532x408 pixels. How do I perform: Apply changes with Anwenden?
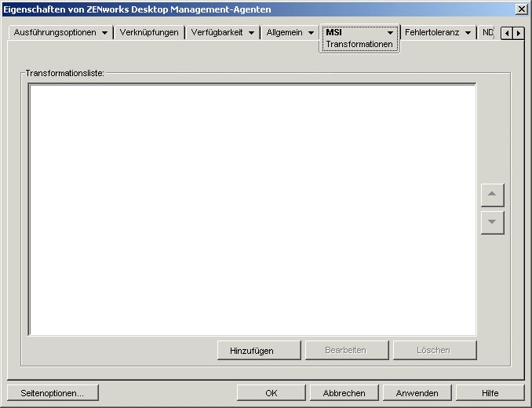tap(417, 393)
